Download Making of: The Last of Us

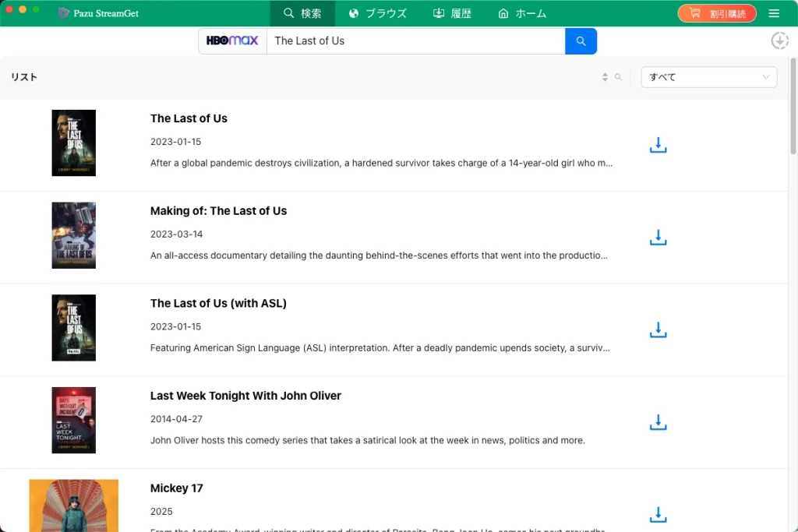[x=658, y=238]
